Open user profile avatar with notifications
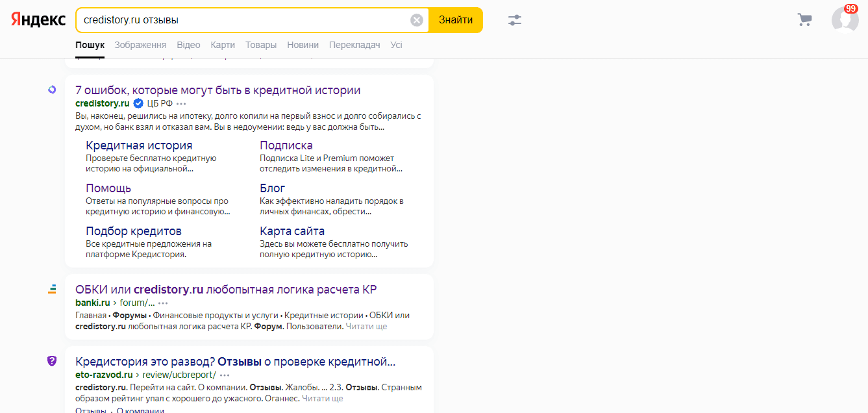 845,19
